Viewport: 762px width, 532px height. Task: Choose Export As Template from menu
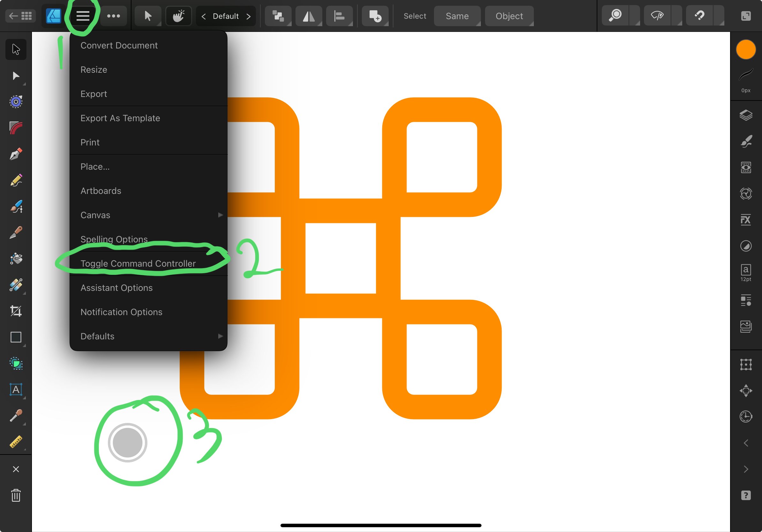coord(120,118)
